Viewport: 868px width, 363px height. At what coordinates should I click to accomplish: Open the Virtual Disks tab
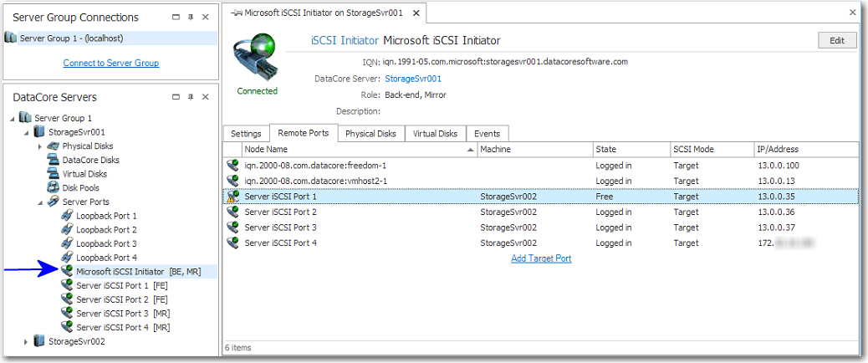pyautogui.click(x=435, y=133)
